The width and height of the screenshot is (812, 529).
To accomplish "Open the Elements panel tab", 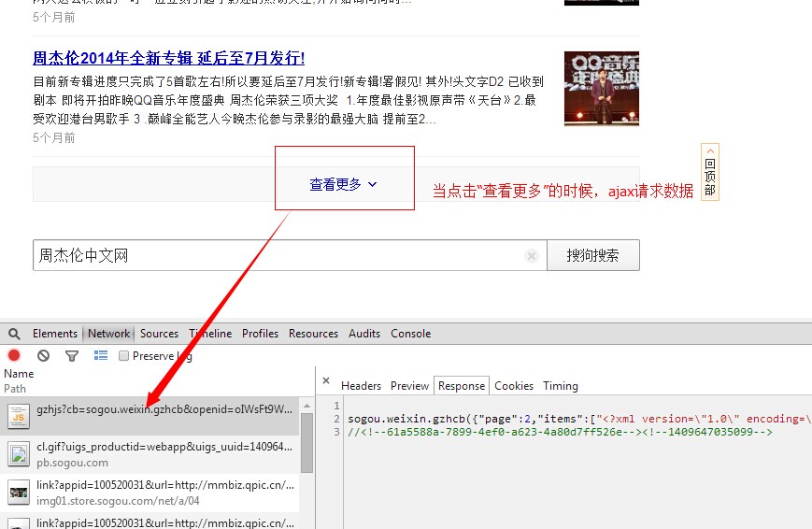I will tap(55, 334).
